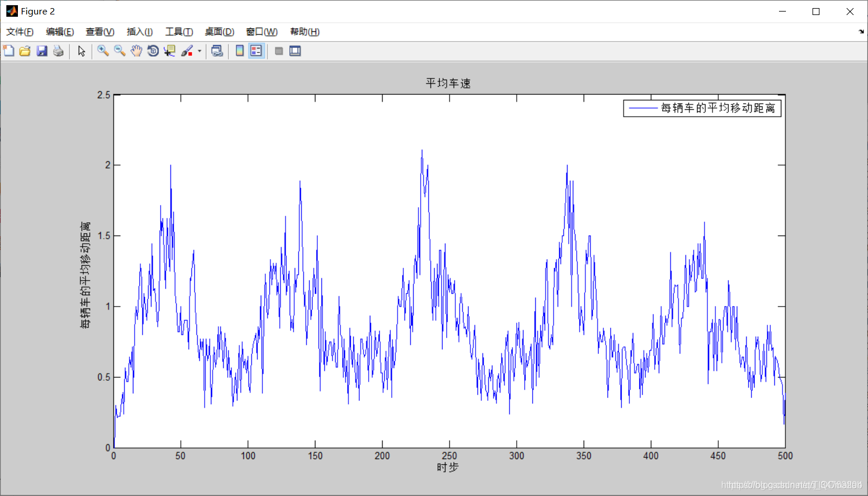Close the Figure 2 window
The height and width of the screenshot is (496, 868).
pos(850,12)
